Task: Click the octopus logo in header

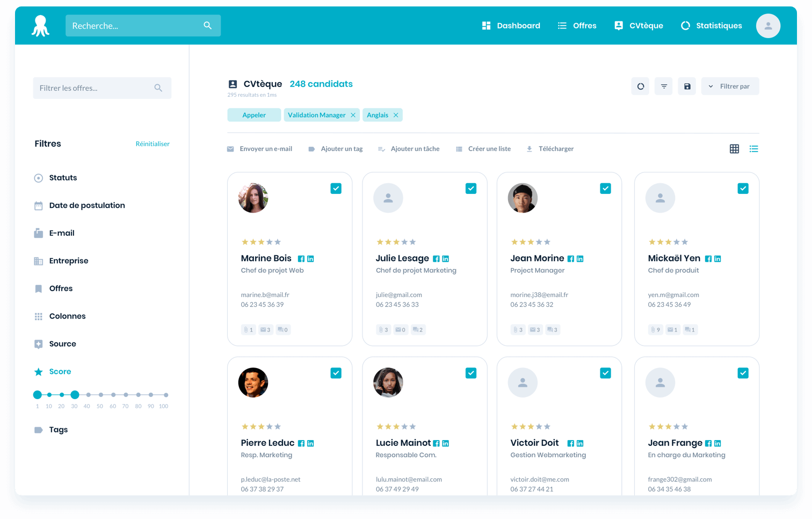Action: coord(40,26)
